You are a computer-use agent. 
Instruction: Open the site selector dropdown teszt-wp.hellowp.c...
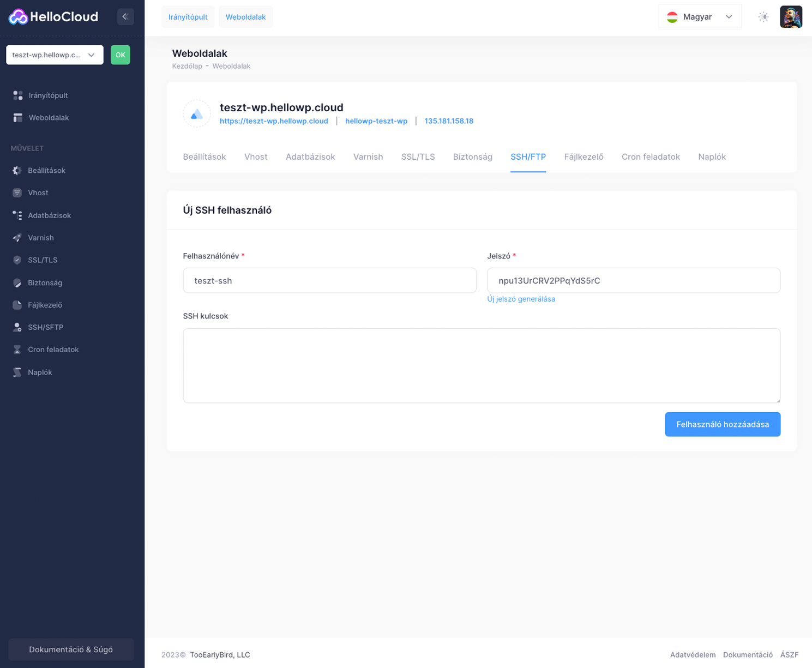(x=55, y=55)
